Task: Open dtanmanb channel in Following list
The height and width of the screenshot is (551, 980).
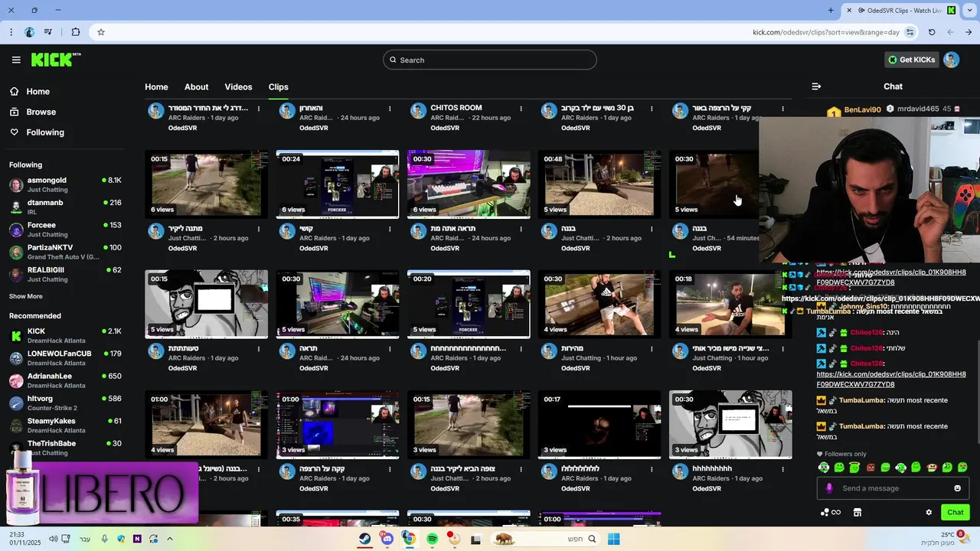Action: point(65,207)
